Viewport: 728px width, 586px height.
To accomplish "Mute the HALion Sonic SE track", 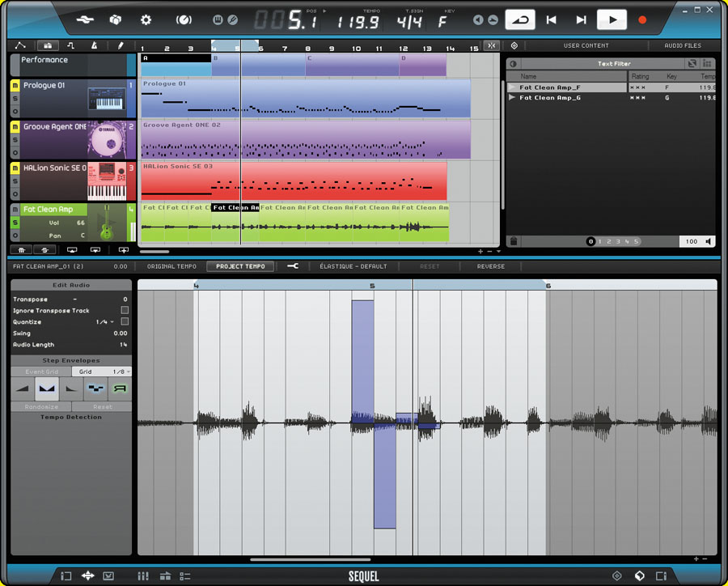I will [15, 168].
